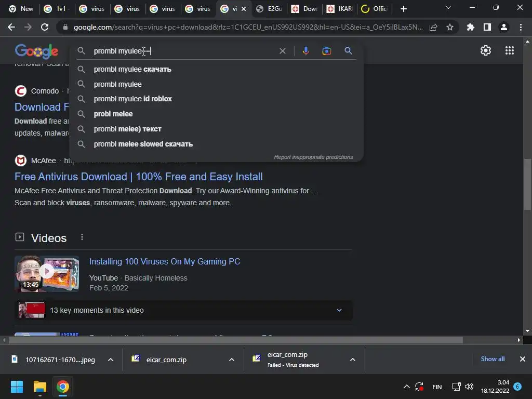Viewport: 532px width, 399px height.
Task: Switch to the Offic tab
Action: point(375,9)
